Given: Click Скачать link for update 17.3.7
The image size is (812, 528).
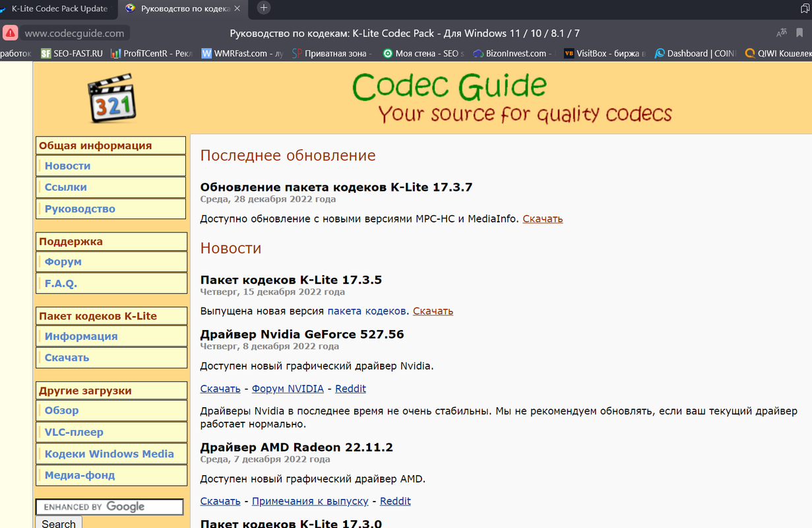Looking at the screenshot, I should [542, 218].
